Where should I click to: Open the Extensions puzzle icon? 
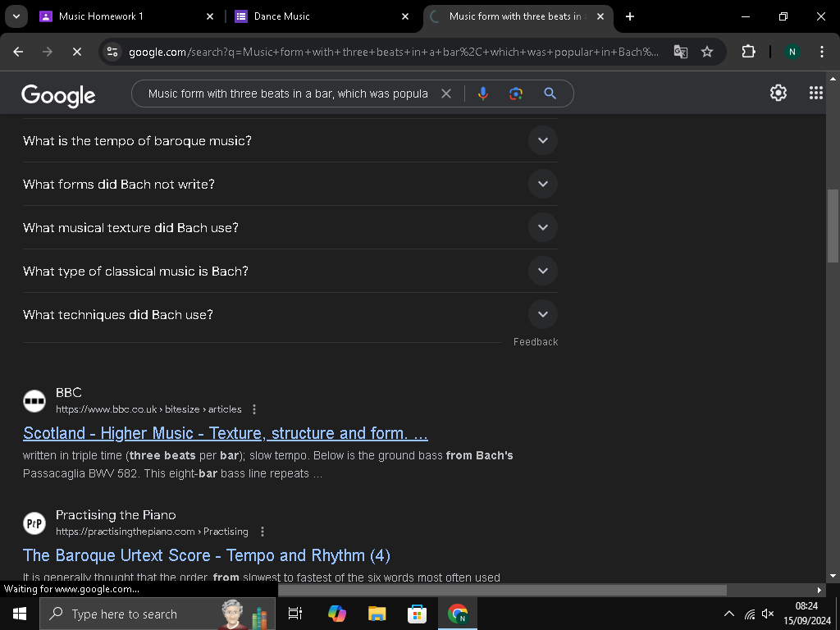(x=748, y=52)
